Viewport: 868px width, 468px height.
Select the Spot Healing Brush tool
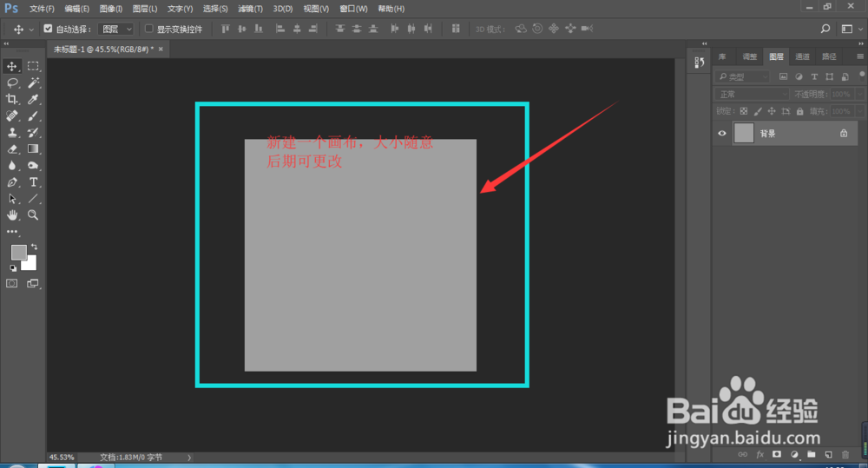point(11,116)
